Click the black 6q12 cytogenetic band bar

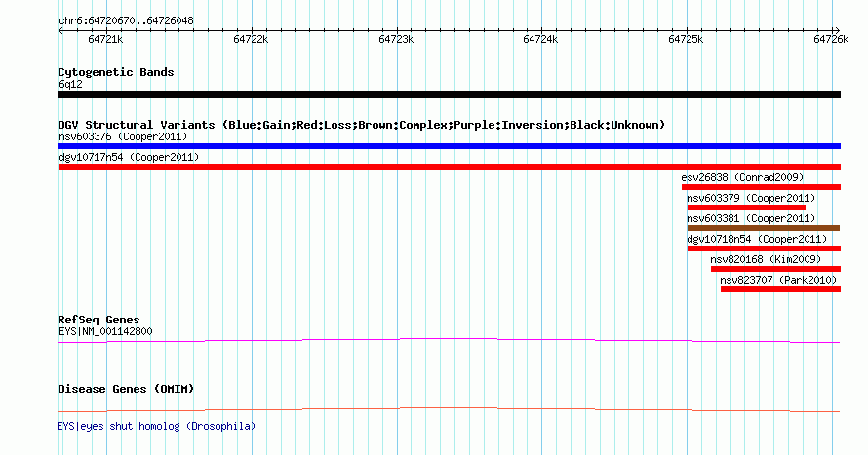click(449, 95)
